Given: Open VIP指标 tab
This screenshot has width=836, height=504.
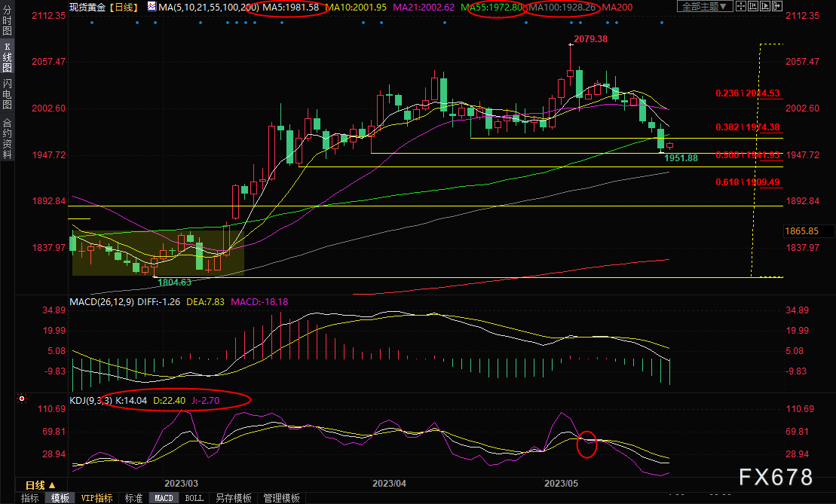Looking at the screenshot, I should (x=96, y=498).
